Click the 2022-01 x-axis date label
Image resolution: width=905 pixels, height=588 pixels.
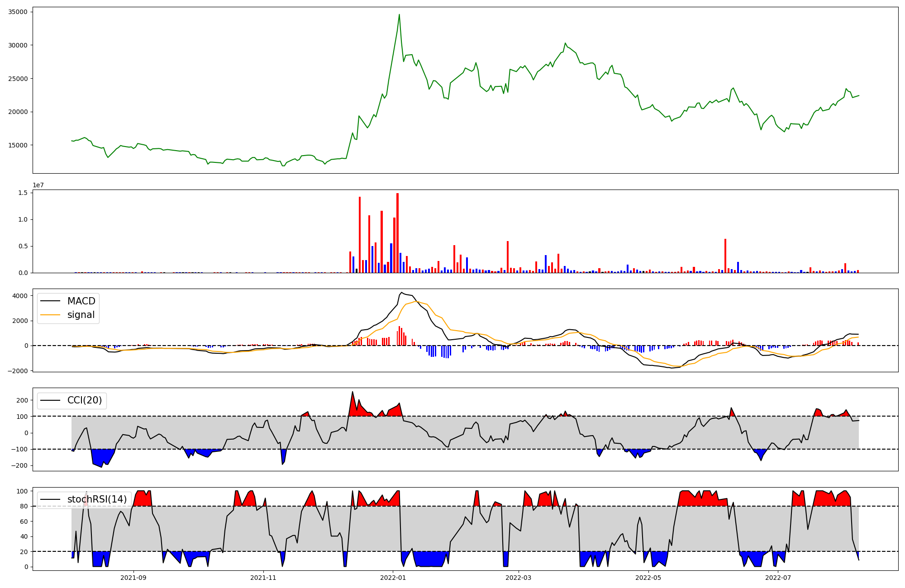tap(393, 578)
